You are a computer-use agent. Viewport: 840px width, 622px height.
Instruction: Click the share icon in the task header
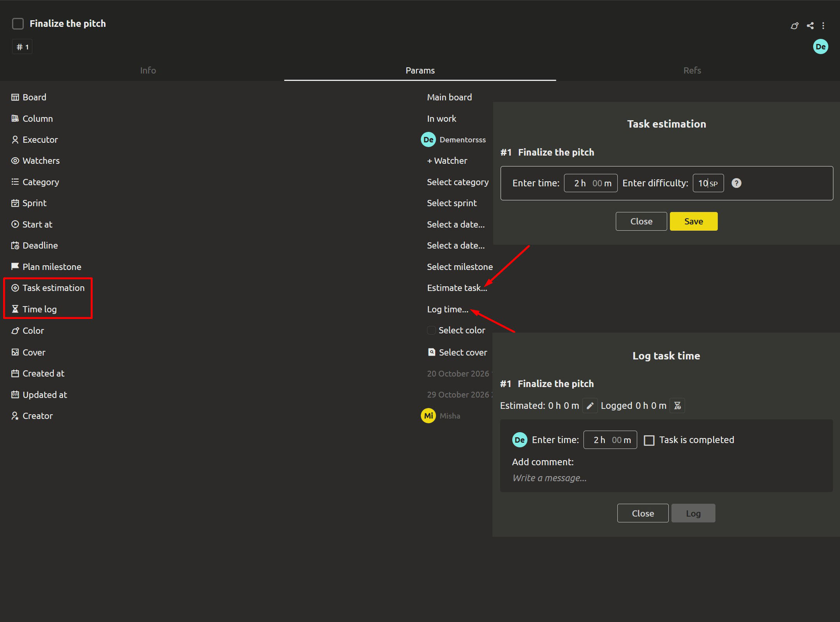[x=810, y=26]
